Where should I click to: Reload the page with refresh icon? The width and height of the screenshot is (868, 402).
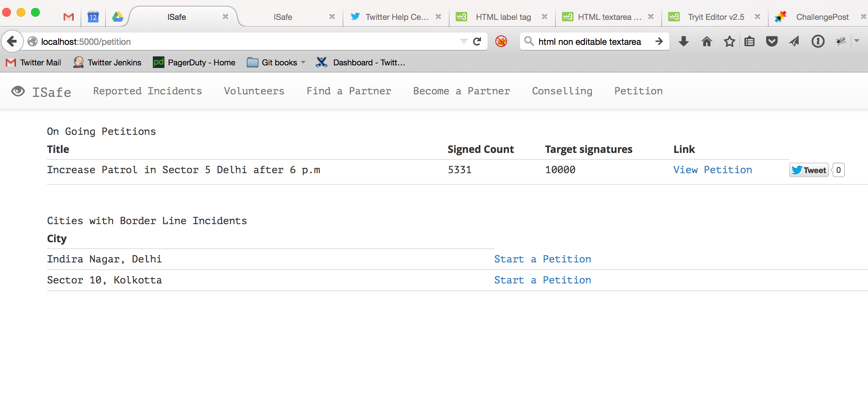point(477,42)
